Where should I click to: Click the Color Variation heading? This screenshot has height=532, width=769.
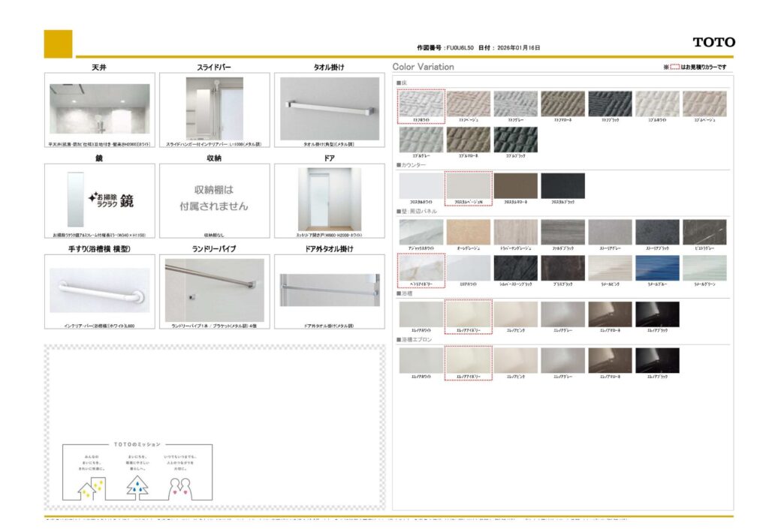click(x=424, y=67)
